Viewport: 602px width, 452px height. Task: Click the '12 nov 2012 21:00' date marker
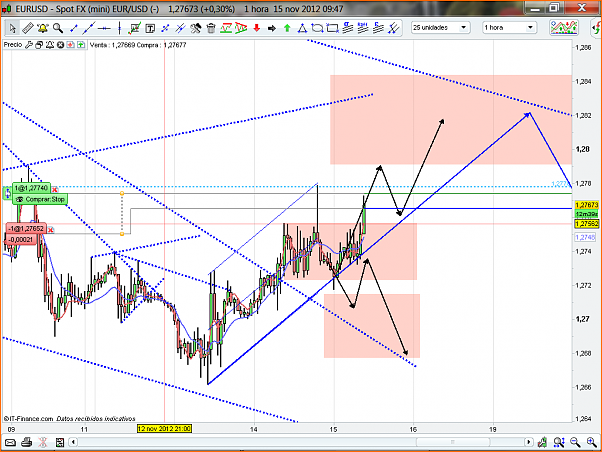coord(164,429)
